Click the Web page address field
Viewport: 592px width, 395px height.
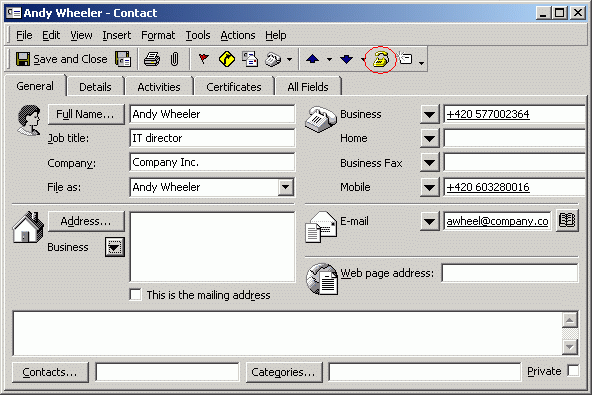click(x=510, y=273)
